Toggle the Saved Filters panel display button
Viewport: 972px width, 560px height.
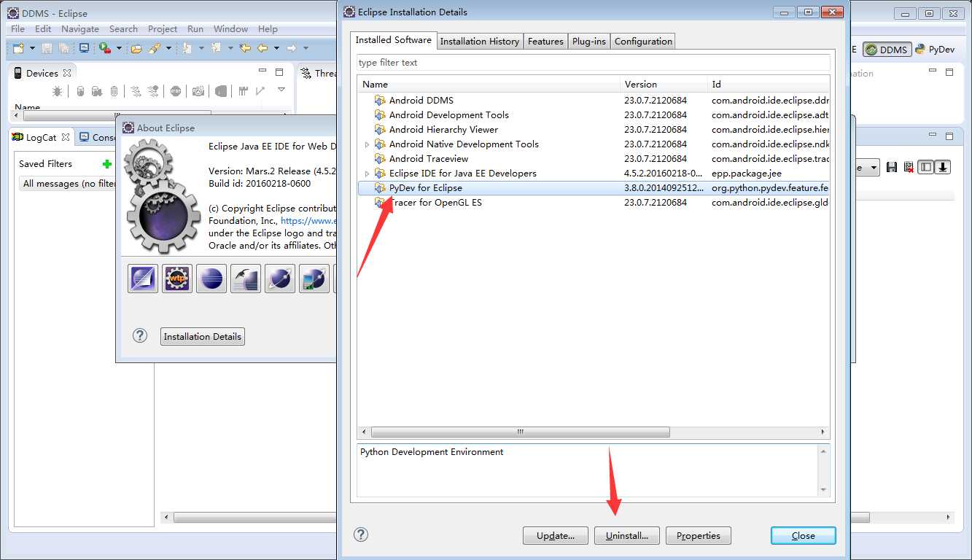pos(925,168)
